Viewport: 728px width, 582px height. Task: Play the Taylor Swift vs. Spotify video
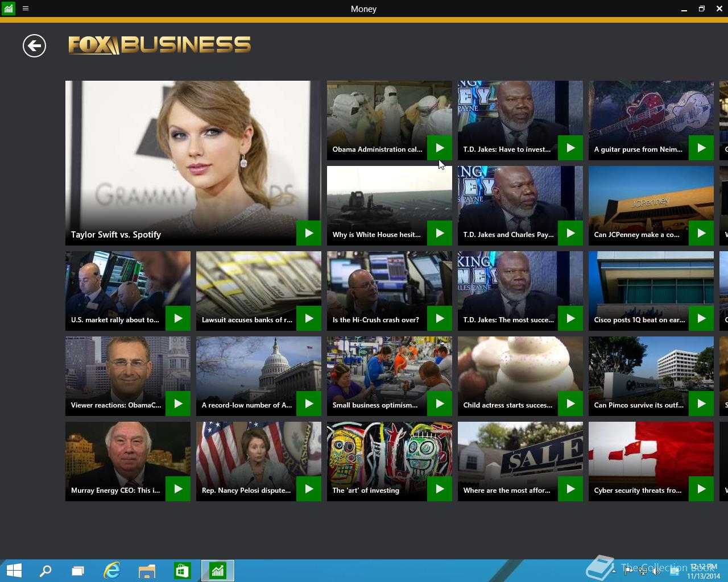(x=309, y=233)
